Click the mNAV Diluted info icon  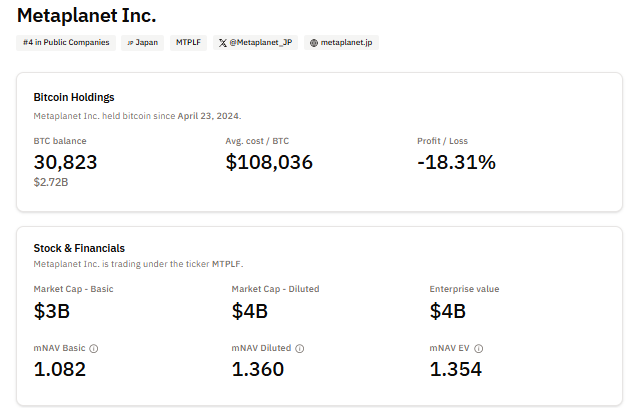(300, 348)
